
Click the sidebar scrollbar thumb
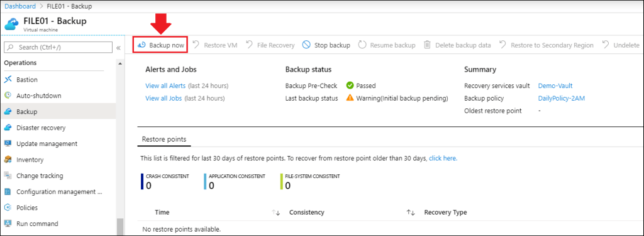[120, 227]
